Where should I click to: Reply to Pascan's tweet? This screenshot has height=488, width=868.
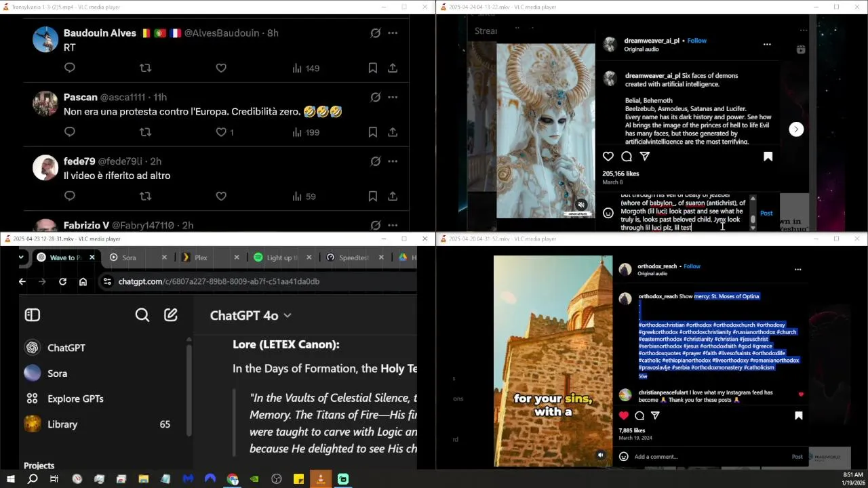pyautogui.click(x=69, y=132)
